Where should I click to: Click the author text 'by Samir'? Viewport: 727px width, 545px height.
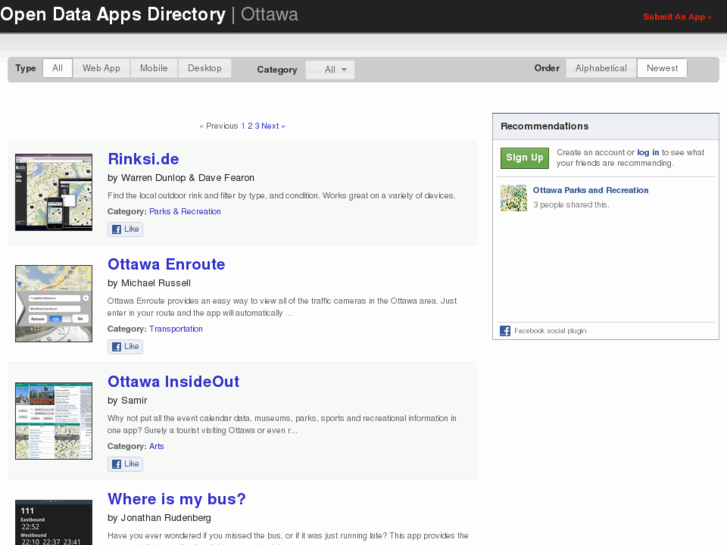127,400
